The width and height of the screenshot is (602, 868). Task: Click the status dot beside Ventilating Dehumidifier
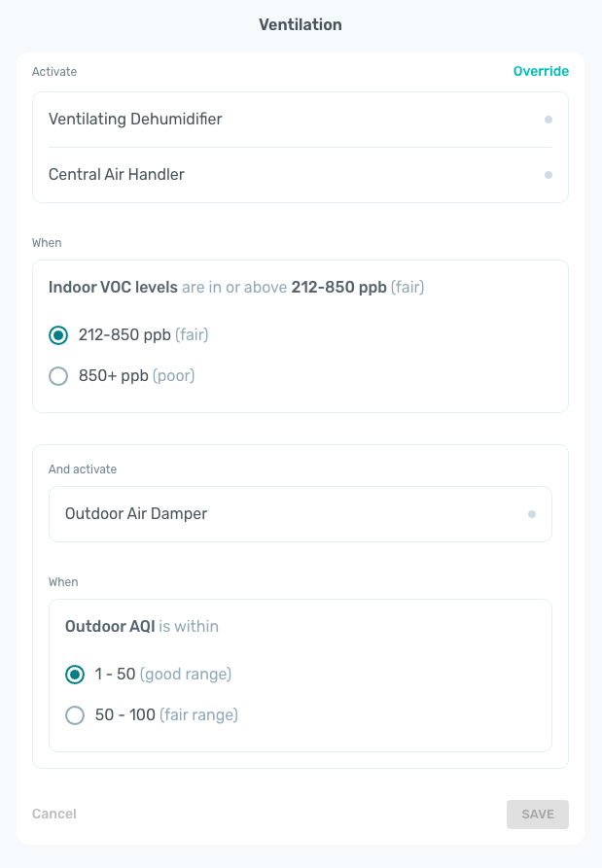[549, 120]
